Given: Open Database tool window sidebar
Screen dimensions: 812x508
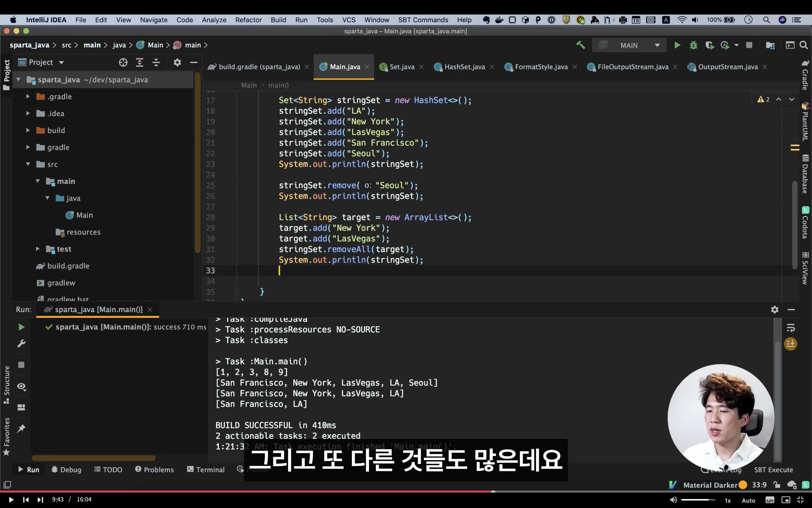Looking at the screenshot, I should click(805, 174).
